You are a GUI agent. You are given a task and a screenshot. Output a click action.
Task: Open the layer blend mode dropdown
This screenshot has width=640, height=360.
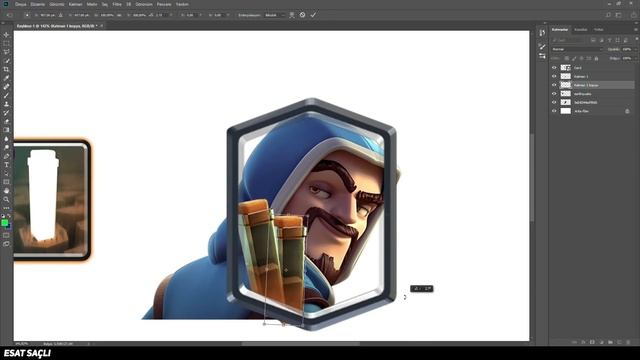click(x=577, y=49)
